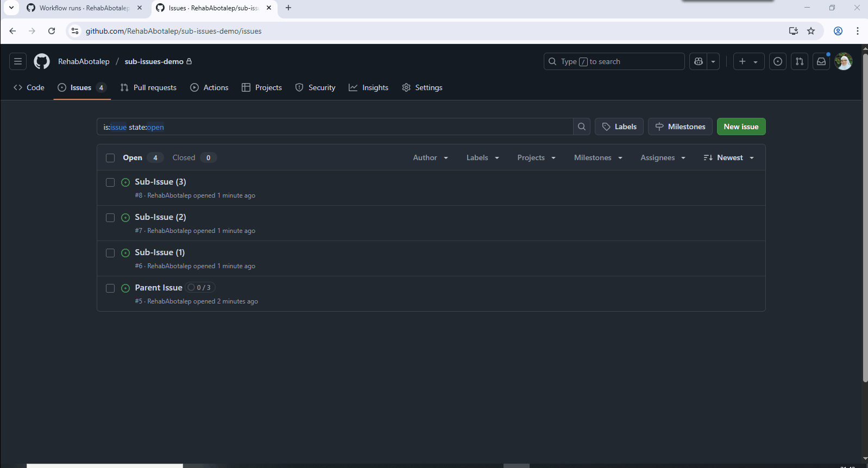Switch to the Actions tab
868x468 pixels.
click(209, 87)
